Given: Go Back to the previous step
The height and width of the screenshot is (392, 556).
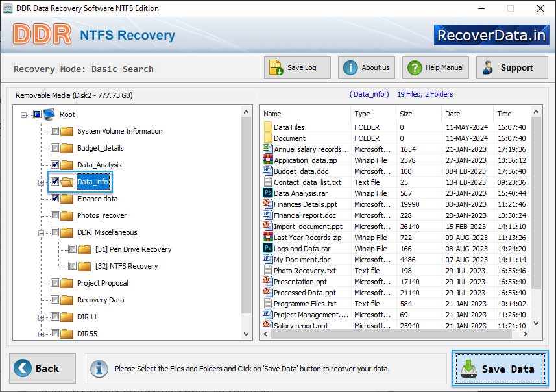Looking at the screenshot, I should pyautogui.click(x=43, y=368).
